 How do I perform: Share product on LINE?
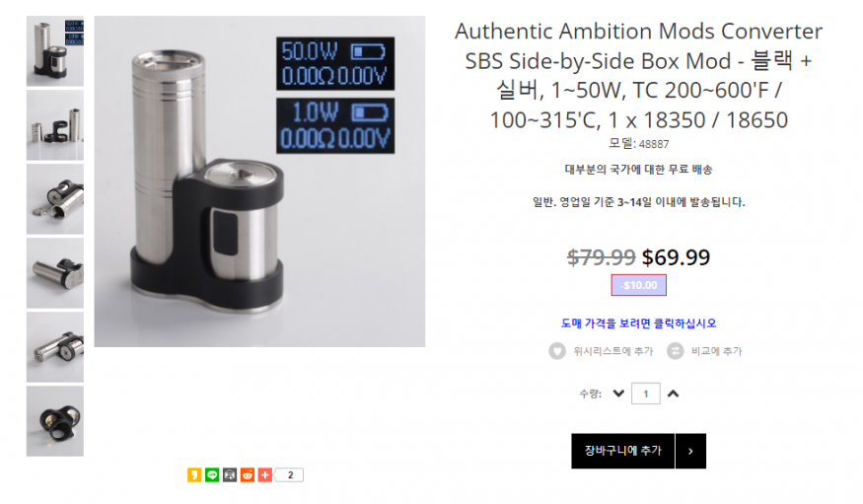(212, 474)
